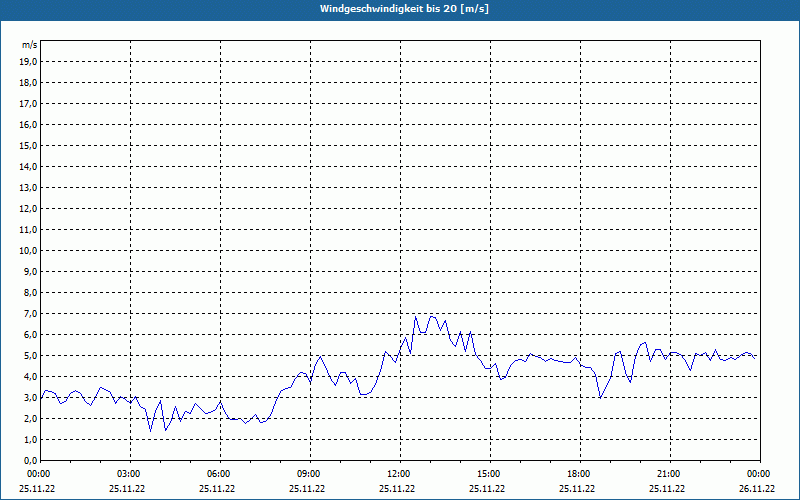
Task: Click the 11,0 y-axis label
Action: click(x=29, y=230)
